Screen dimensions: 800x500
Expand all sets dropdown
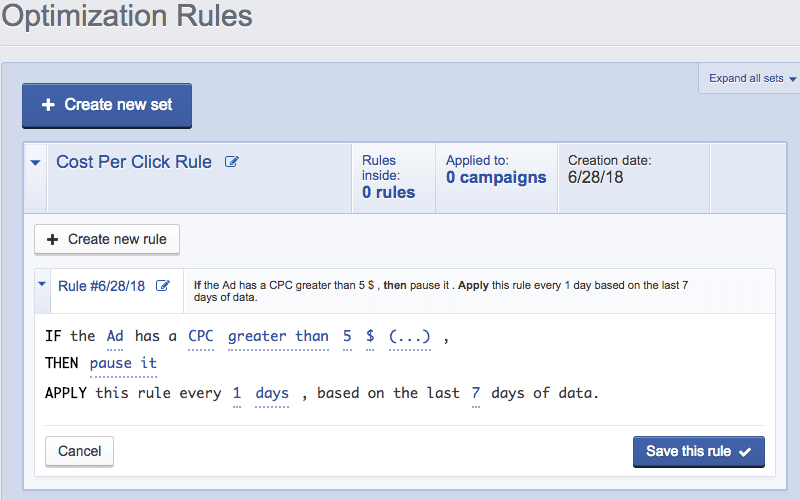753,79
